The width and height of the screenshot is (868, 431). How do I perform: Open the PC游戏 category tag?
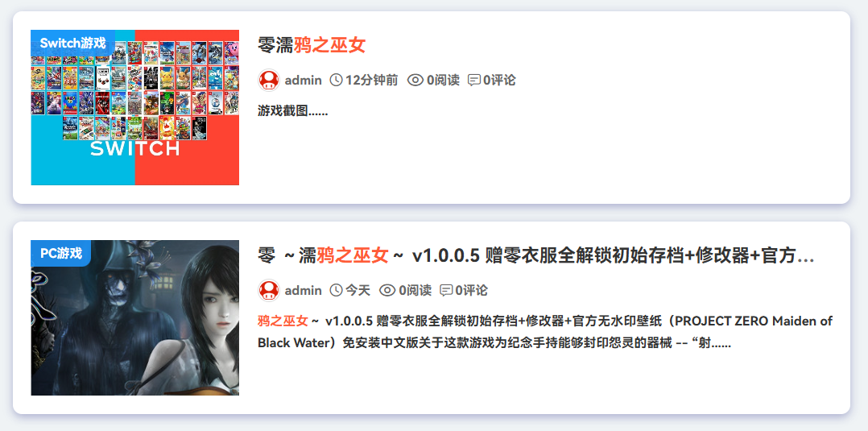tap(61, 253)
